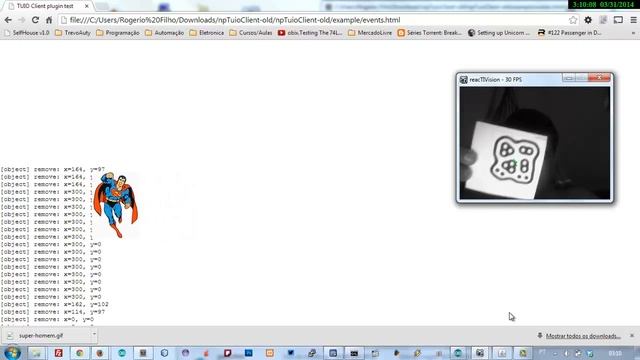Open the Automação bookmark folder
This screenshot has width=640, height=360.
click(x=164, y=33)
